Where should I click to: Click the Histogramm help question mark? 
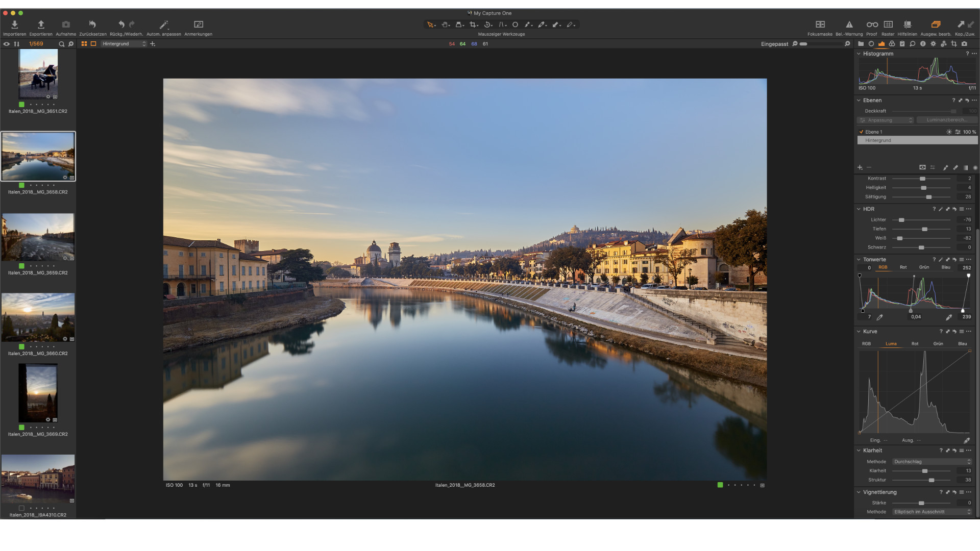pos(967,54)
